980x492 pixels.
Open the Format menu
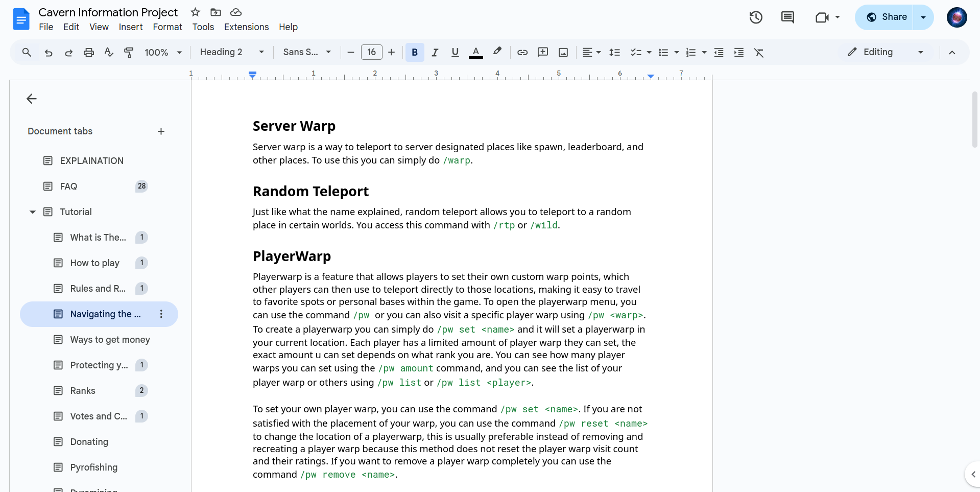(168, 27)
